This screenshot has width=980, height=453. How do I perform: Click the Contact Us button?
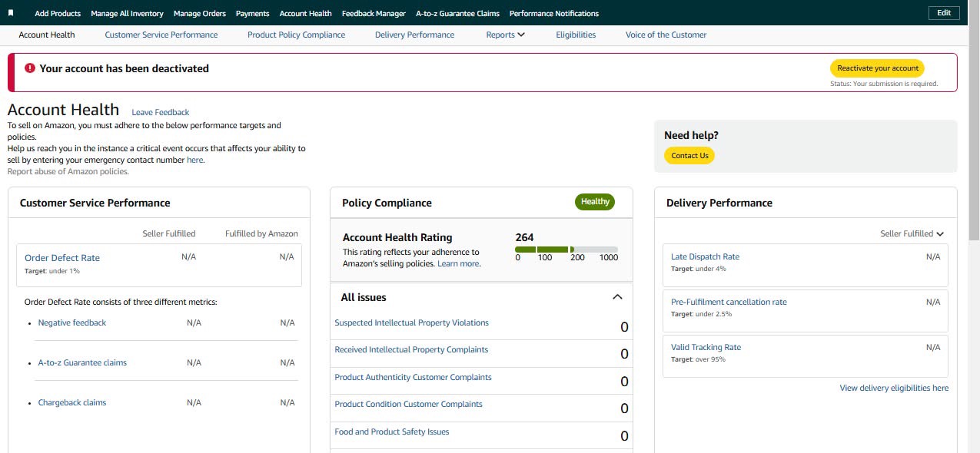point(689,156)
